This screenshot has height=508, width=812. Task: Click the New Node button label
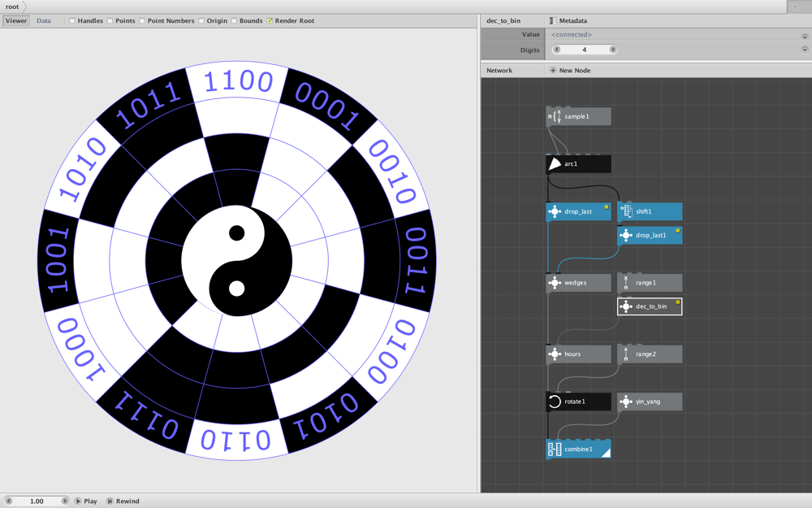click(575, 71)
